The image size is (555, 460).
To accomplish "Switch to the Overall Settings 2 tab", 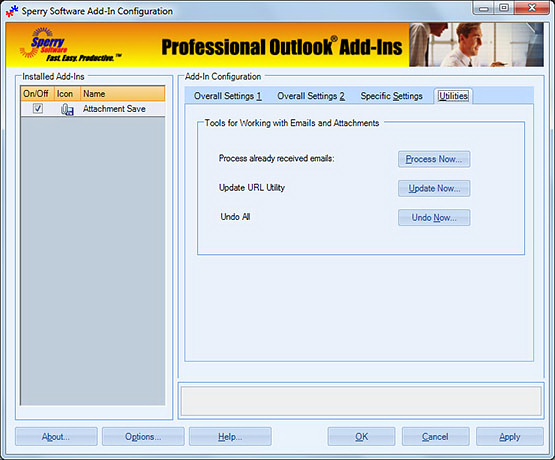I will pos(311,96).
